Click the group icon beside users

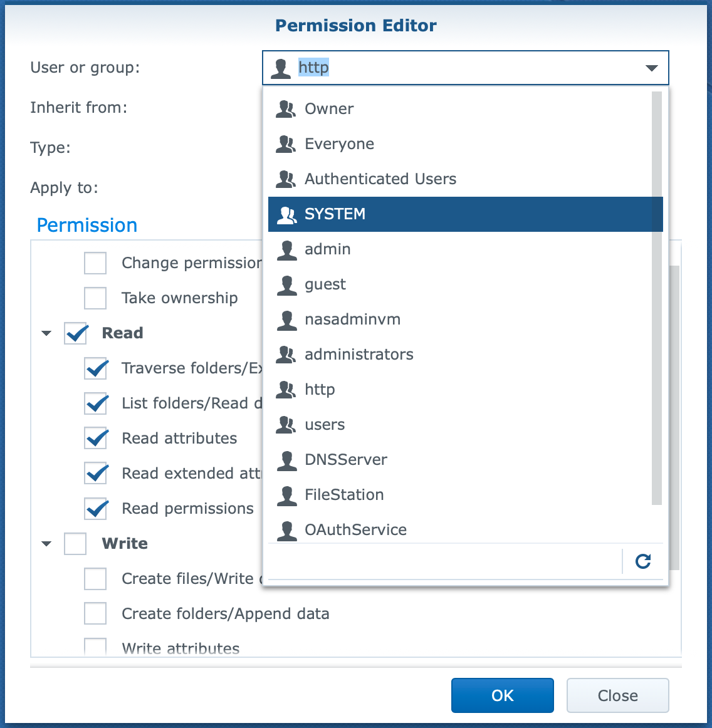[x=286, y=425]
